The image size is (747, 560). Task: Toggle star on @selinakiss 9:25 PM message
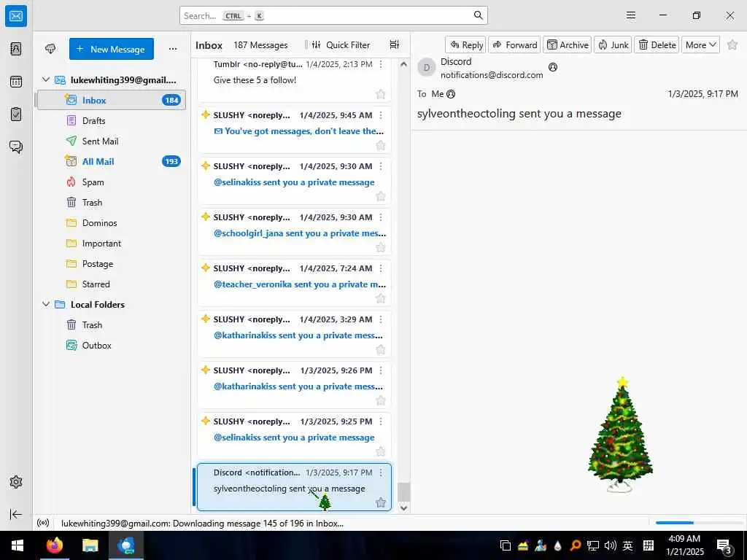point(381,451)
